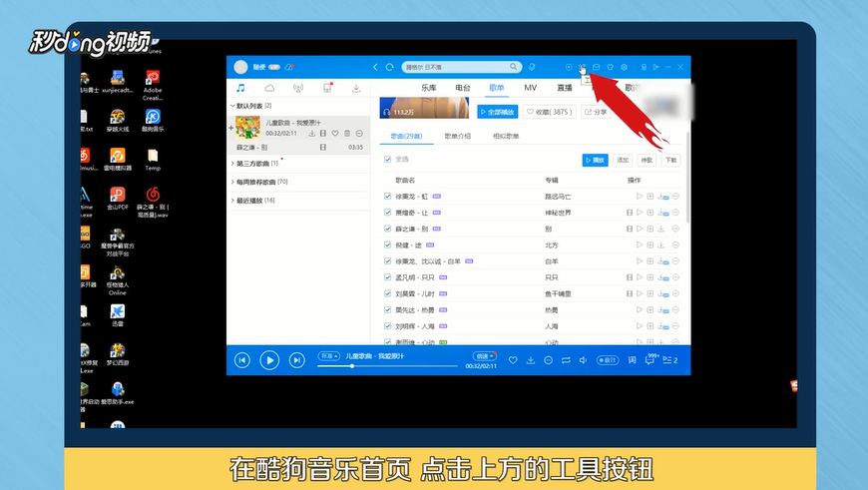Click the mini-mode icon near window controls
Screen dimensions: 868x490
655,67
